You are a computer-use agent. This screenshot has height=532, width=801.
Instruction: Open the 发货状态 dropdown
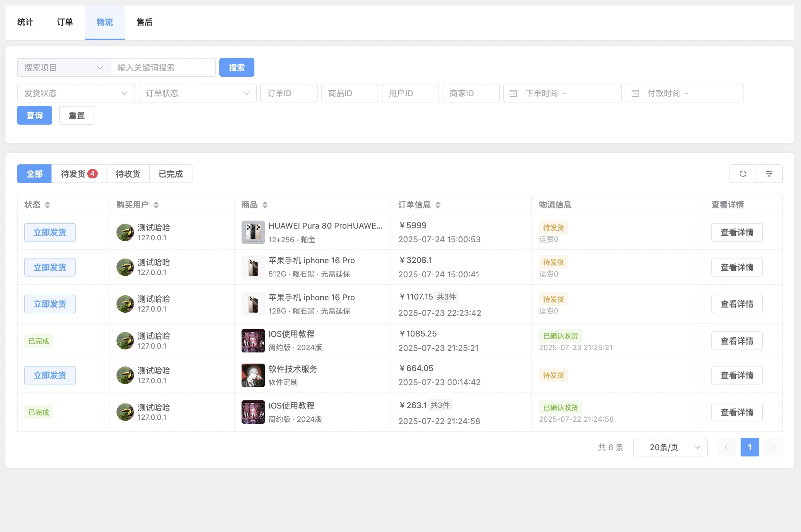[x=76, y=93]
